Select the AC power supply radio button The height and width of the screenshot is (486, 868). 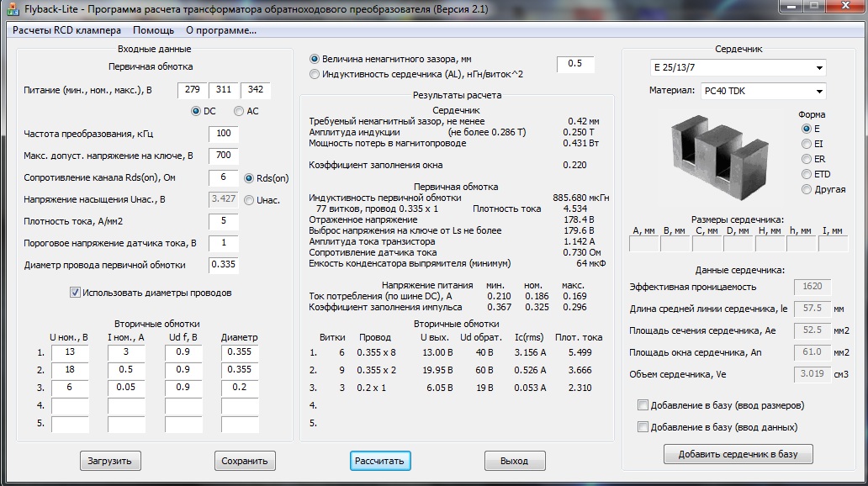pyautogui.click(x=240, y=111)
